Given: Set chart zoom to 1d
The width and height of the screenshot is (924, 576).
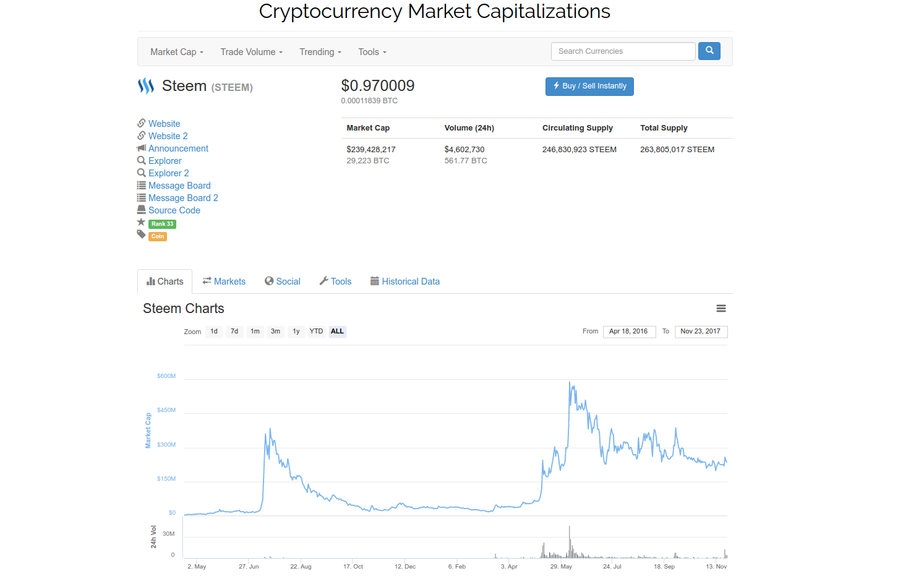Looking at the screenshot, I should (x=214, y=332).
